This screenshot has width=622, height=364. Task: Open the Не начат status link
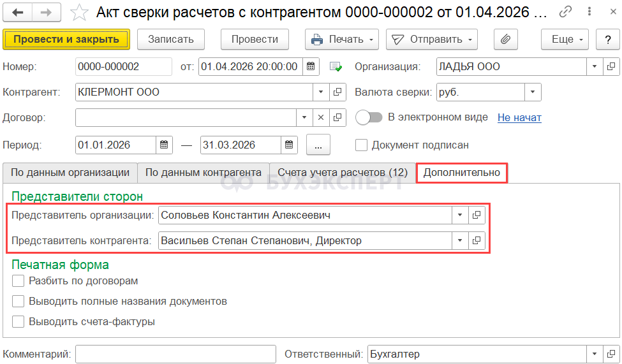tap(519, 118)
